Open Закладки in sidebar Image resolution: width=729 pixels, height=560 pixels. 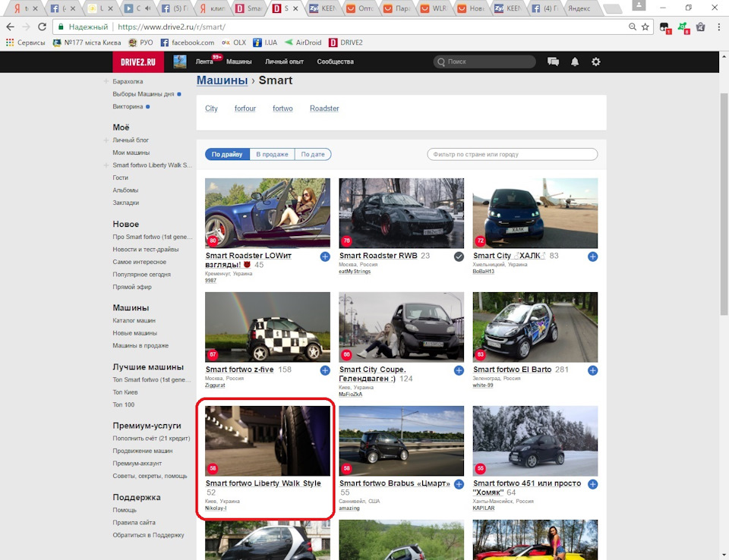[x=125, y=203]
